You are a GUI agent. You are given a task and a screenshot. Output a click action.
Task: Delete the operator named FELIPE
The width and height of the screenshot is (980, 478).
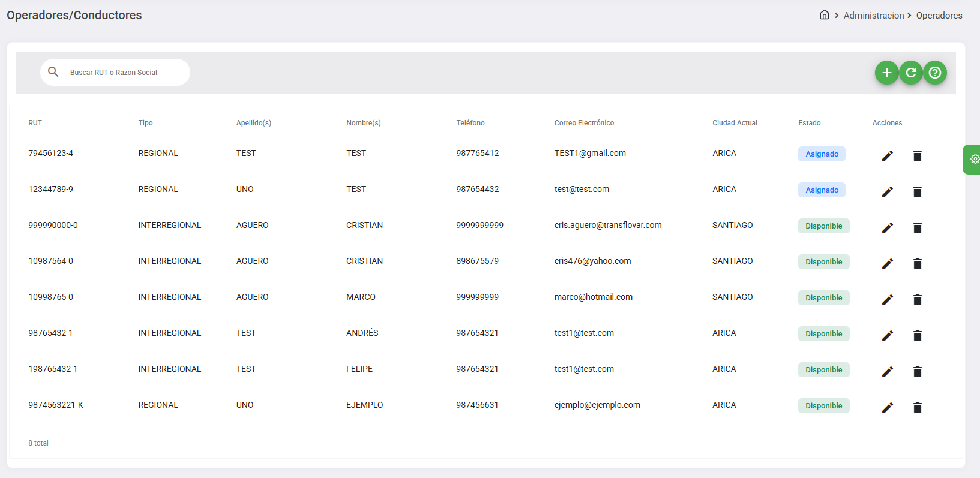click(917, 372)
